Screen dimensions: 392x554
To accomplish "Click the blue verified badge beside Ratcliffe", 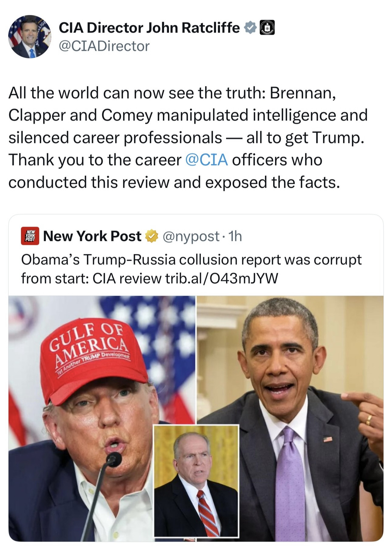I will tap(250, 28).
